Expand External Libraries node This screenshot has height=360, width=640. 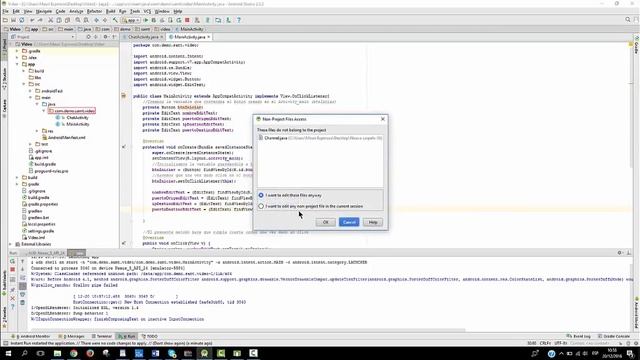(x=11, y=244)
